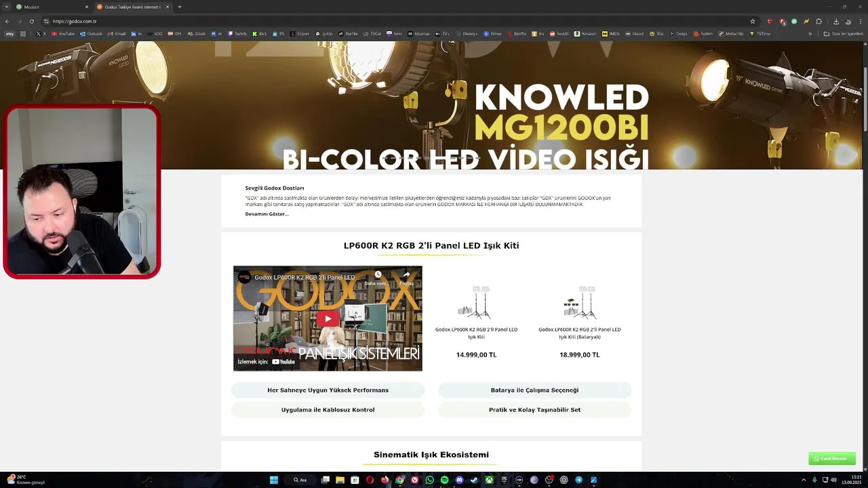Screen dimensions: 868x488
Task: Open Godox LP600R K2 RGB kit product image
Action: 476,302
